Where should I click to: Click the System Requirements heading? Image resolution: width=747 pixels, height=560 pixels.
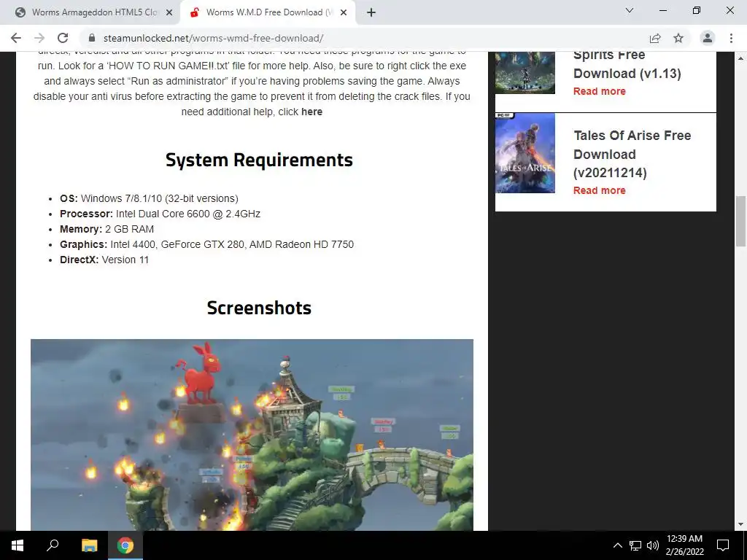pyautogui.click(x=259, y=160)
